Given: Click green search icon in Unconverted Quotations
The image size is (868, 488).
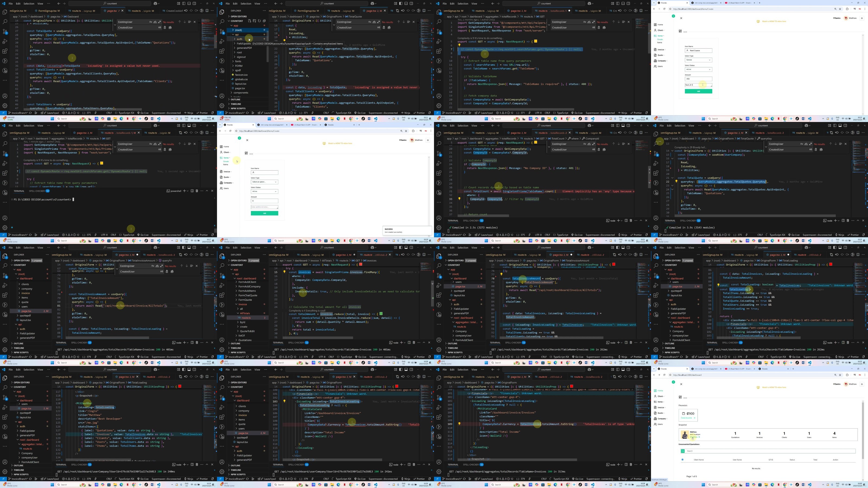Looking at the screenshot, I should point(683,451).
